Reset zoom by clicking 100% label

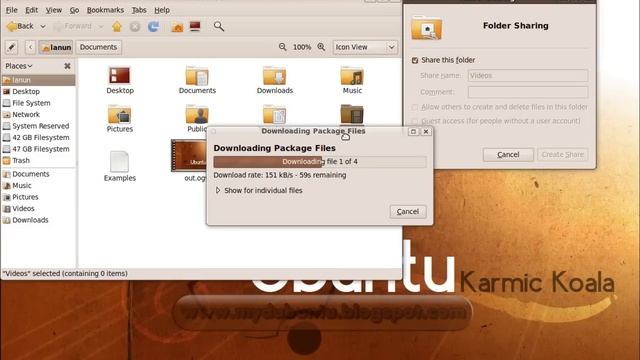click(x=302, y=47)
